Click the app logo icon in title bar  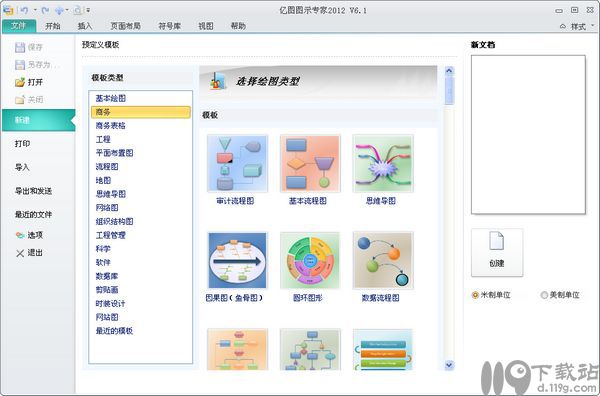click(x=8, y=10)
